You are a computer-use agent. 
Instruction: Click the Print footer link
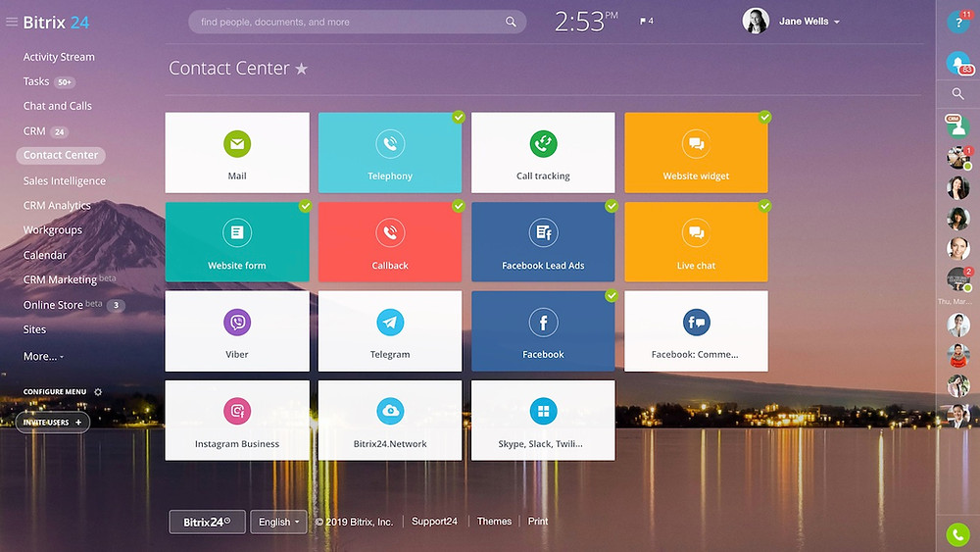coord(537,522)
